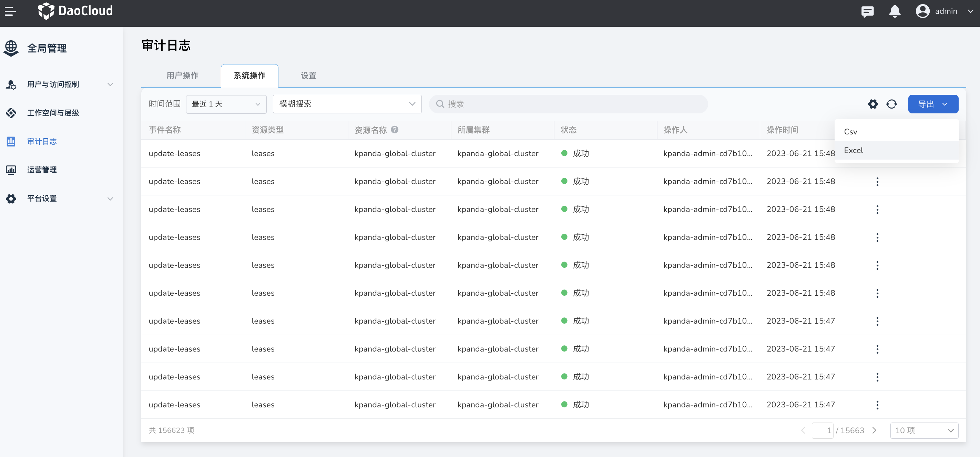Image resolution: width=980 pixels, height=457 pixels.
Task: Open the 模糊搜索 dropdown
Action: click(x=347, y=104)
